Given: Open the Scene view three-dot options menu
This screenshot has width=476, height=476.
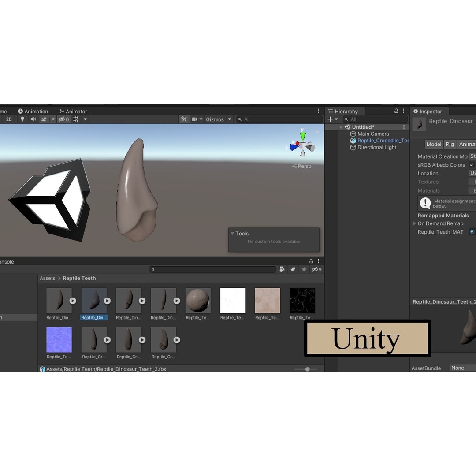Looking at the screenshot, I should pyautogui.click(x=318, y=111).
